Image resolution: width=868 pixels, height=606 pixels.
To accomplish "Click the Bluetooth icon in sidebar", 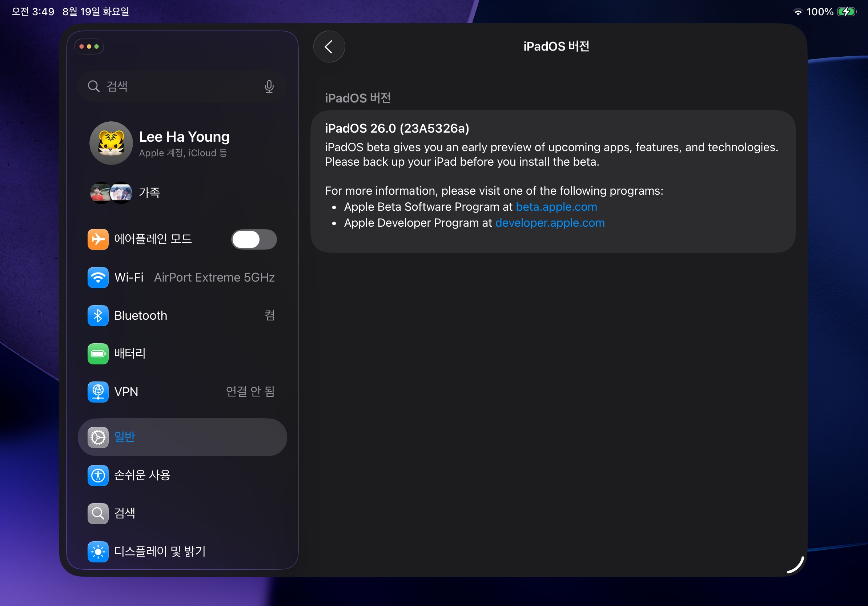I will (98, 315).
